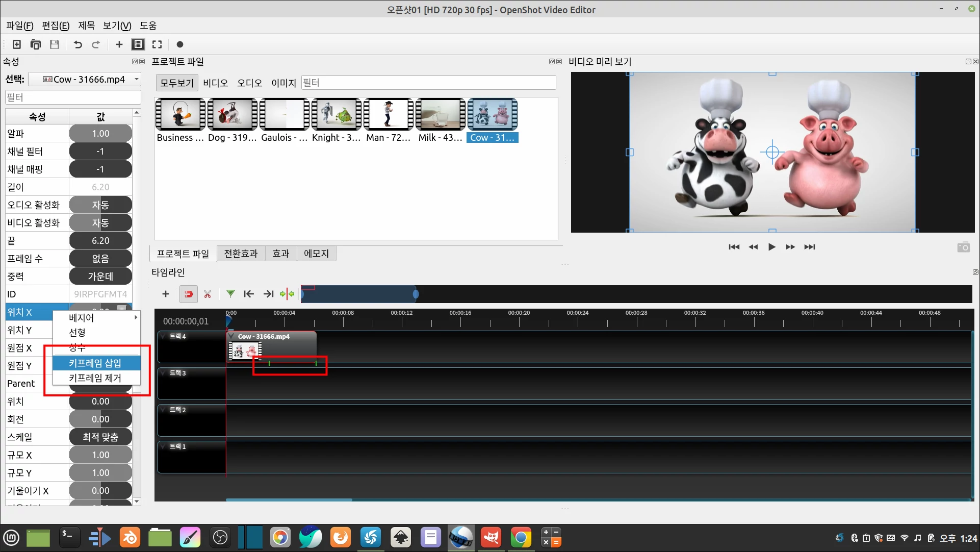The height and width of the screenshot is (552, 980).
Task: Select the Razor cut tool in timeline
Action: tap(208, 294)
